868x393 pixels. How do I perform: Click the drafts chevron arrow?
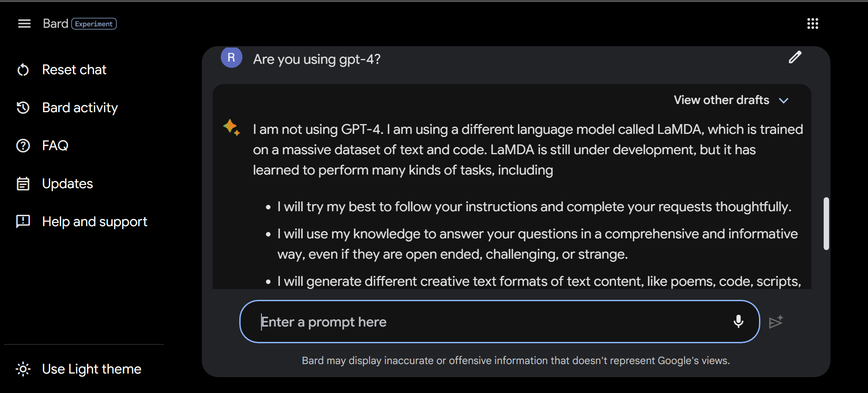784,100
